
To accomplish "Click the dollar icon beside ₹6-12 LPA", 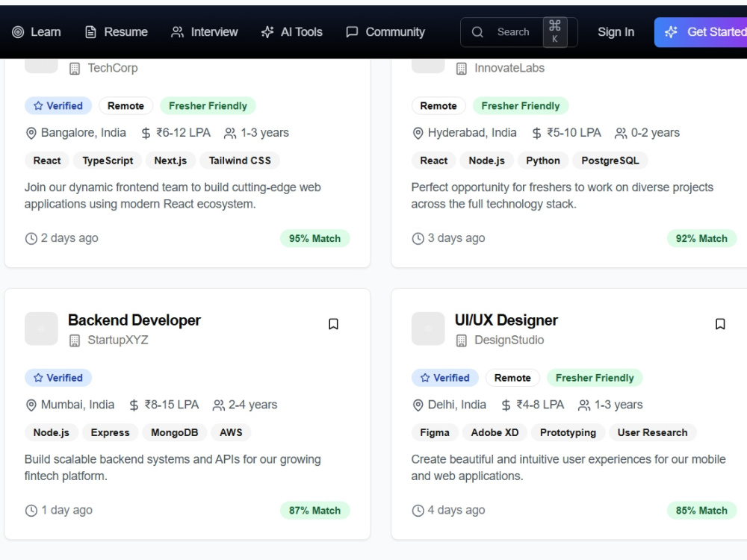I will (x=146, y=134).
